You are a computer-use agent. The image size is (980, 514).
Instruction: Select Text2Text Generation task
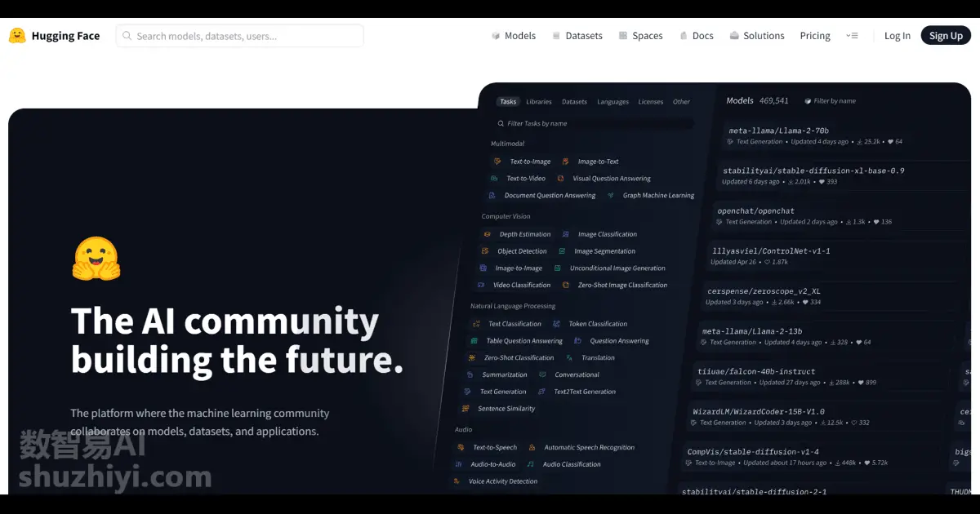585,392
